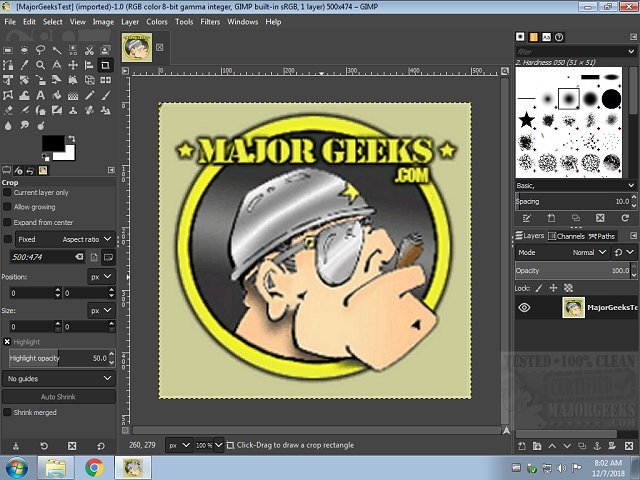Open the Filters menu

210,21
